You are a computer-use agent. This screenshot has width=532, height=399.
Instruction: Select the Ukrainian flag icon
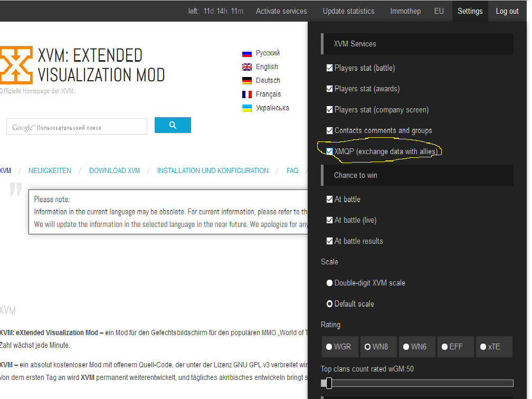tap(247, 108)
